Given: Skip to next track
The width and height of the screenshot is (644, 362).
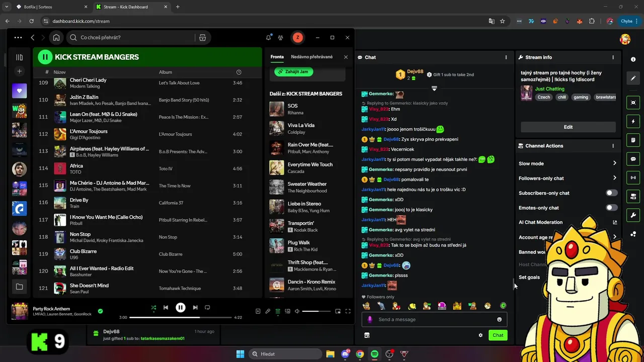Looking at the screenshot, I should tap(195, 308).
